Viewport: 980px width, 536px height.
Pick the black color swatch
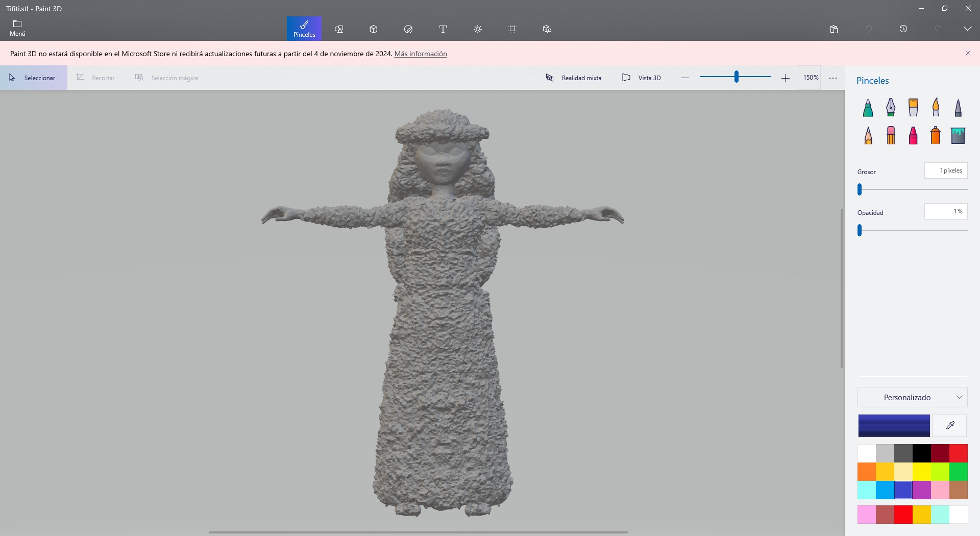922,453
